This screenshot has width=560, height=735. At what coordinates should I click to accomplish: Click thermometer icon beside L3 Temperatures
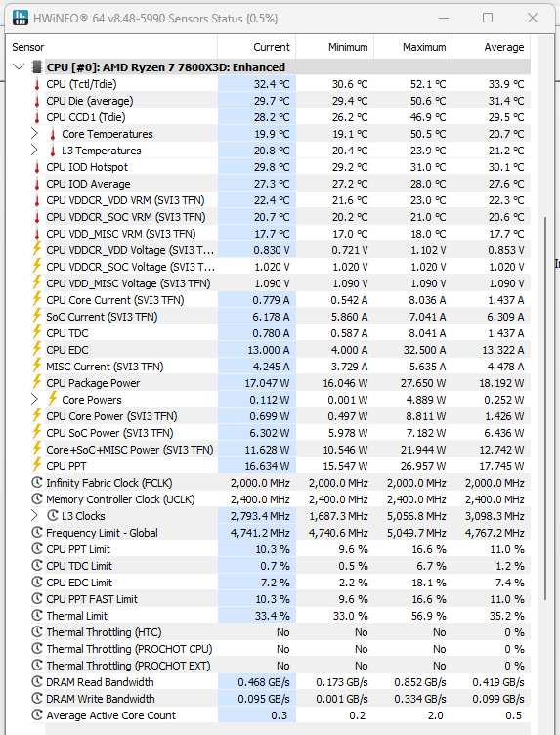tap(53, 151)
